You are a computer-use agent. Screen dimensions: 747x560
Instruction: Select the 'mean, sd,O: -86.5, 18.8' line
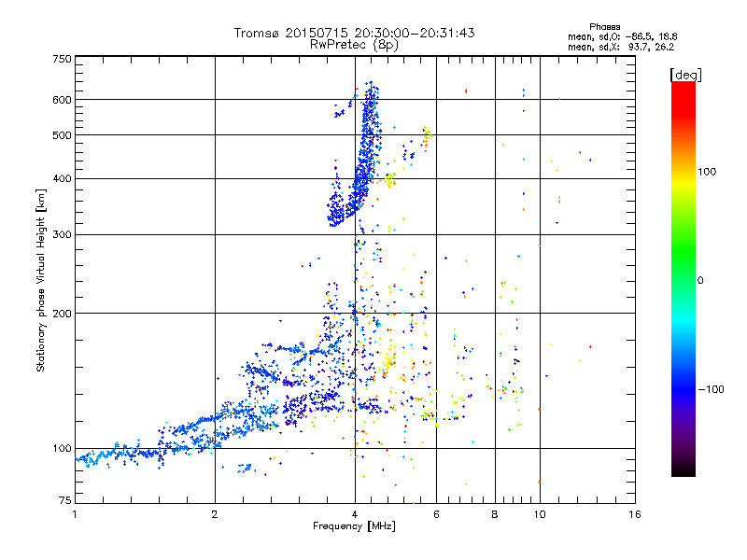622,36
